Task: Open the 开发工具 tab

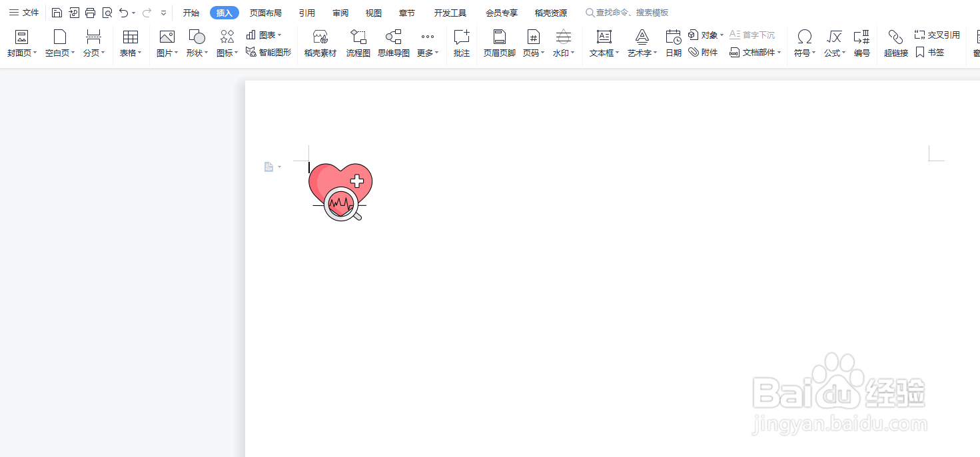Action: (x=450, y=13)
